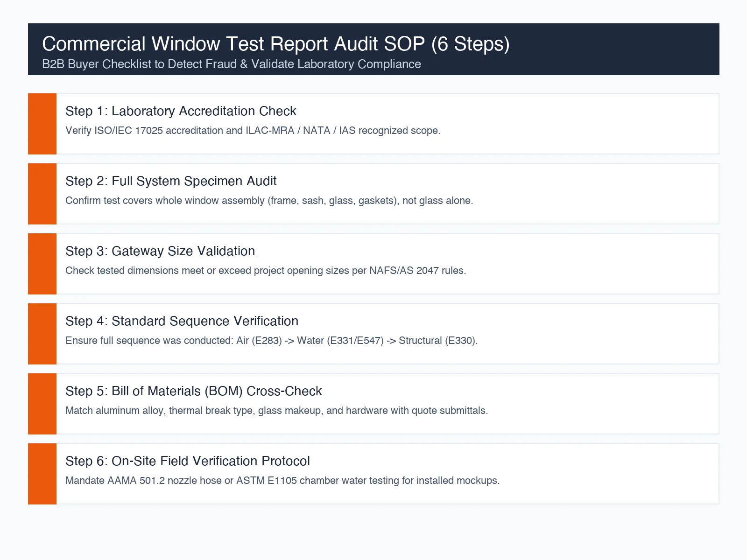747x560 pixels.
Task: Click the 'Match aluminum alloy, thermal break type' line
Action: 277,411
